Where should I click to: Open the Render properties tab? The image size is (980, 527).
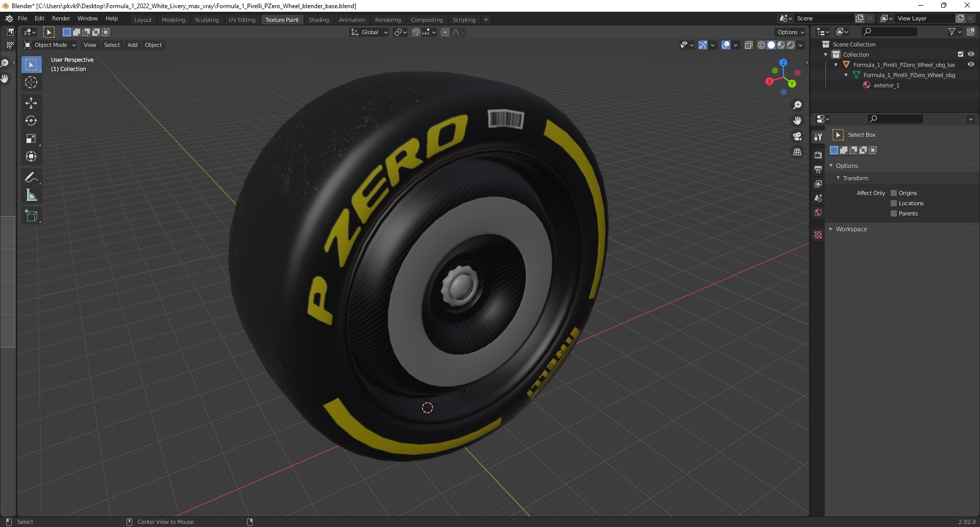tap(818, 155)
